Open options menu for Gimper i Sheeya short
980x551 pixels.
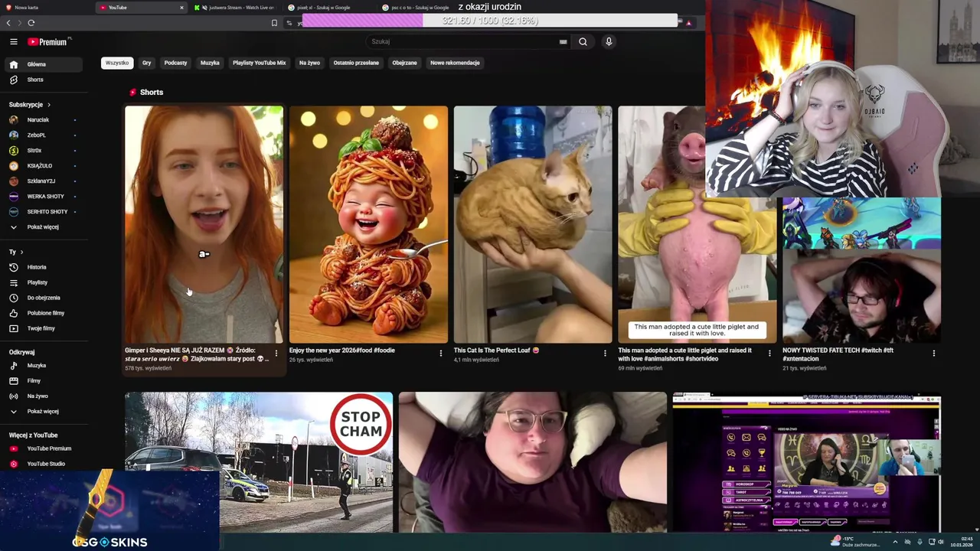pyautogui.click(x=276, y=354)
